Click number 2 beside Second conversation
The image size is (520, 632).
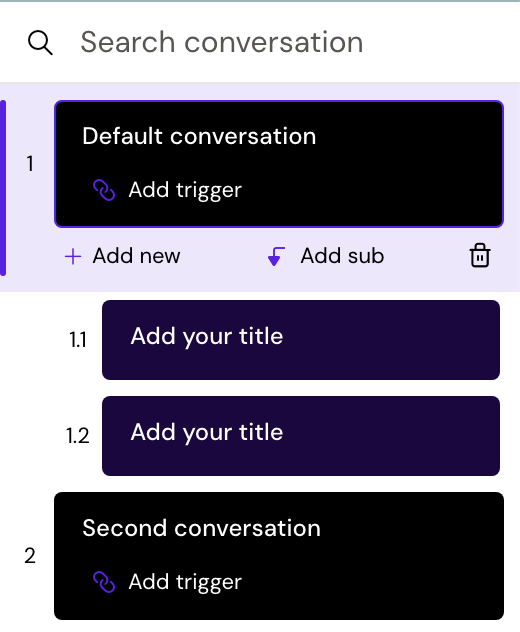[x=30, y=556]
